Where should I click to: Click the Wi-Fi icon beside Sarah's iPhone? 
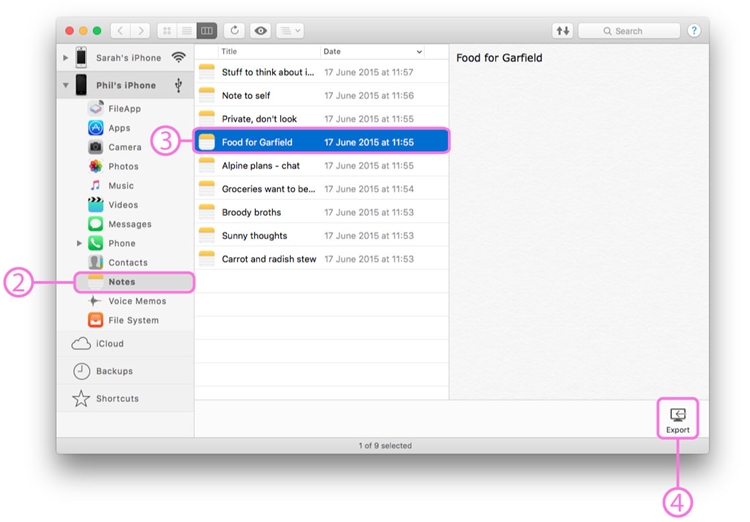tap(178, 57)
